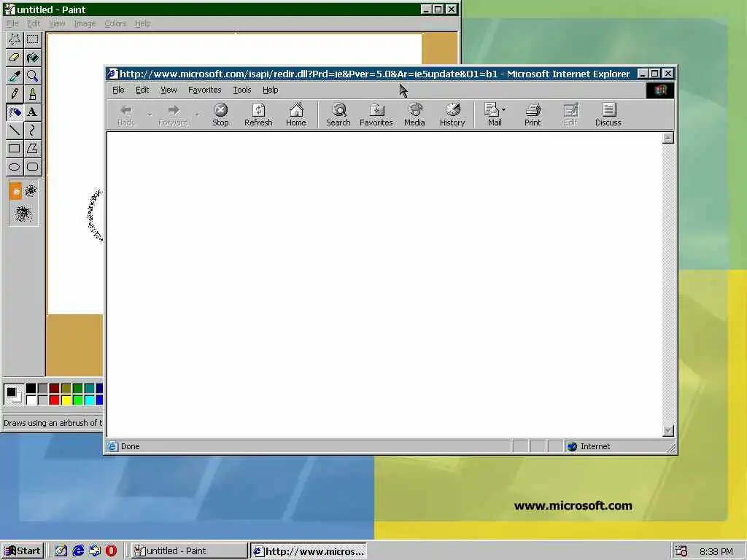
Task: Open the Edit menu in Internet Explorer
Action: tap(142, 90)
